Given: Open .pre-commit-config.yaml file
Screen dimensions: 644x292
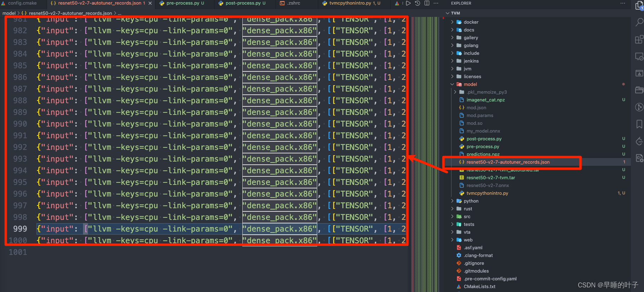Looking at the screenshot, I should [490, 279].
